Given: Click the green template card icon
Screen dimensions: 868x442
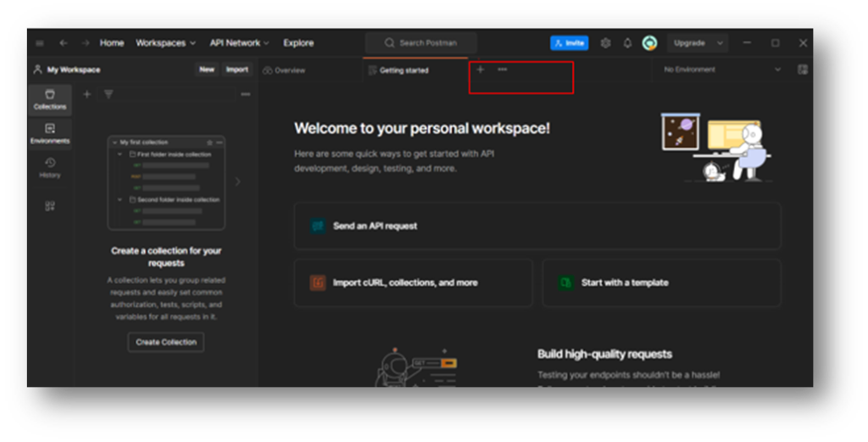Looking at the screenshot, I should pos(565,283).
